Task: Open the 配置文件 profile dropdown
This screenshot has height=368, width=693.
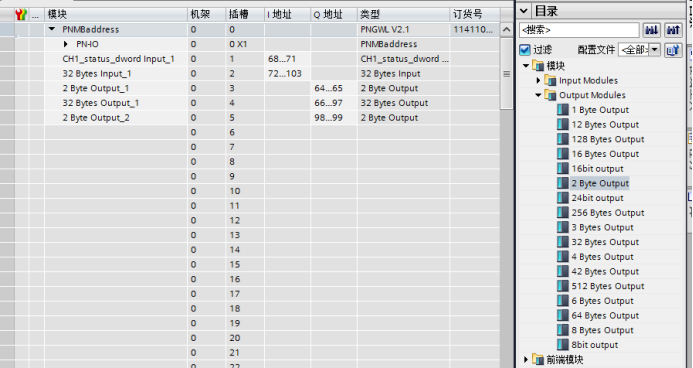Action: point(655,50)
